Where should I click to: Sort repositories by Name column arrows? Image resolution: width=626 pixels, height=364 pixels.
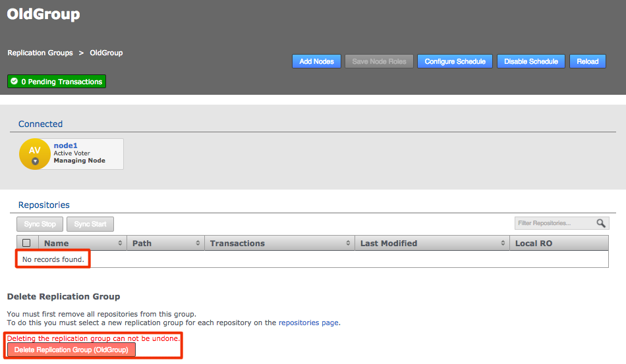pyautogui.click(x=120, y=244)
